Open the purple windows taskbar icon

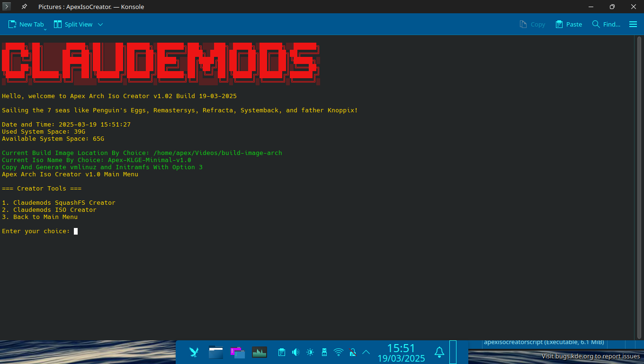coord(238,352)
